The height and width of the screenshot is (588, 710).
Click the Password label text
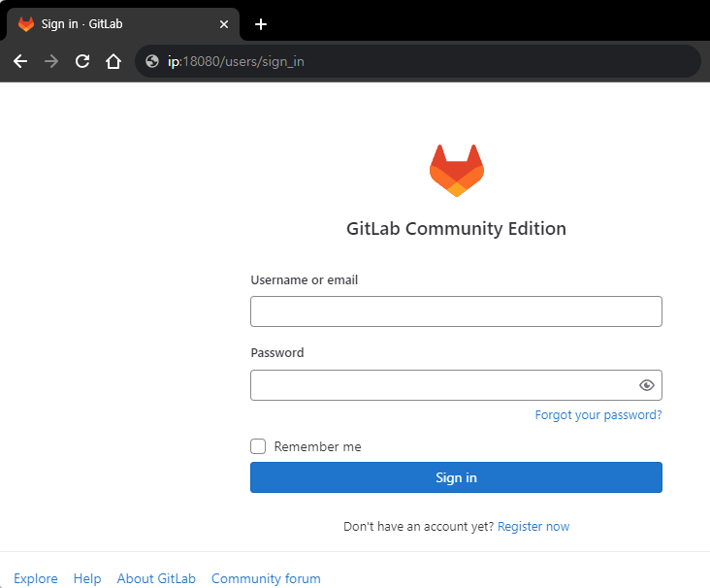pyautogui.click(x=277, y=353)
